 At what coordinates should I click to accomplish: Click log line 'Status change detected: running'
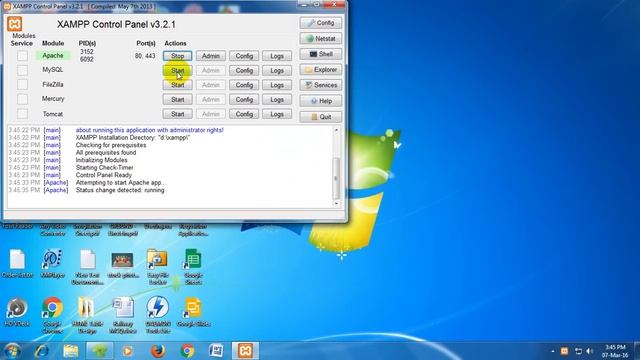coord(120,190)
